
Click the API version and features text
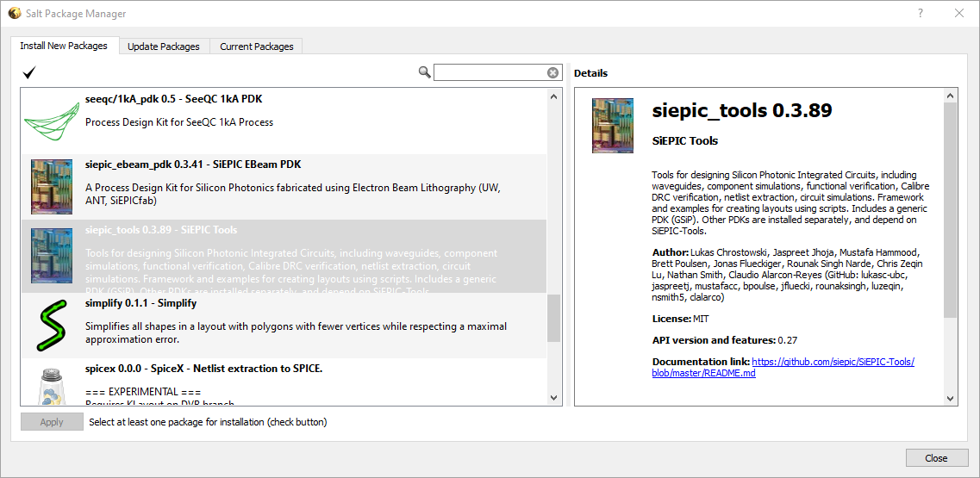pos(724,340)
